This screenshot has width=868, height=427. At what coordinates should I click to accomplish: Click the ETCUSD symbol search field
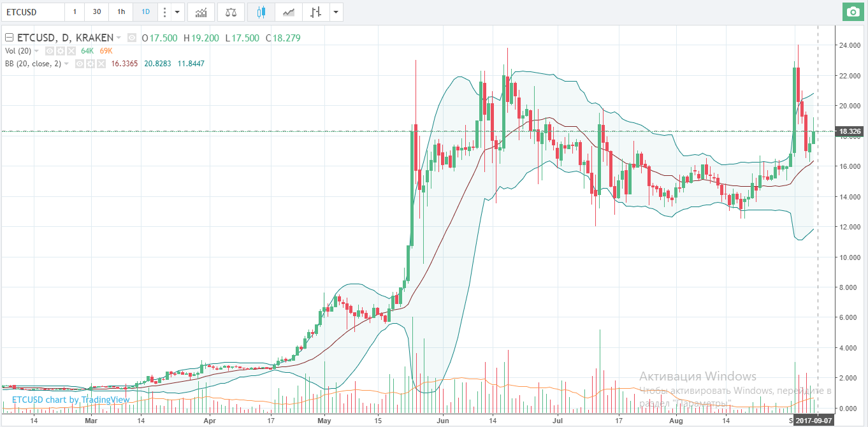coord(32,12)
